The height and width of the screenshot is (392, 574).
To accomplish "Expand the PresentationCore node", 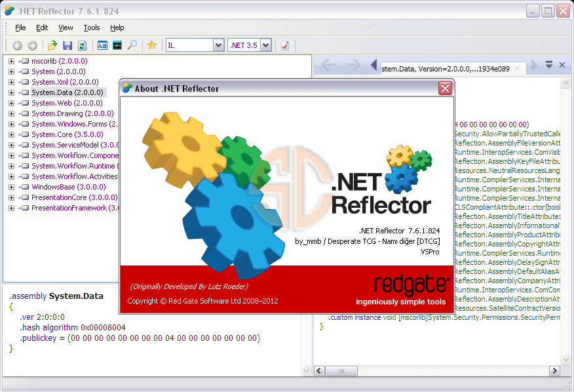I will coord(11,197).
